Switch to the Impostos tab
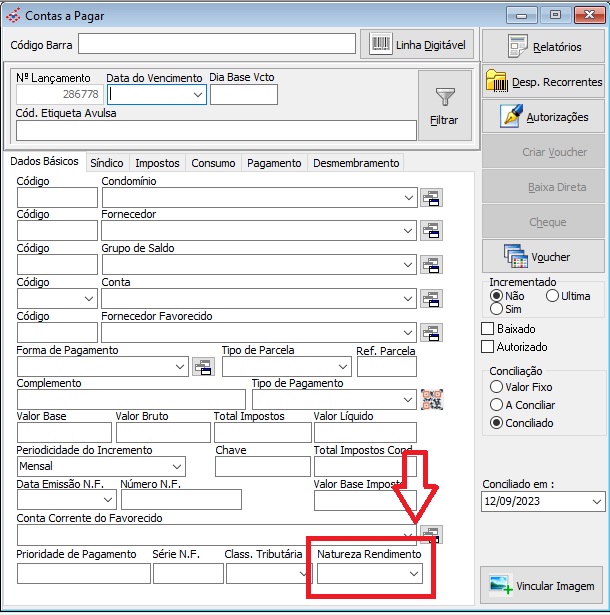Viewport: 610px width, 615px height. [157, 163]
